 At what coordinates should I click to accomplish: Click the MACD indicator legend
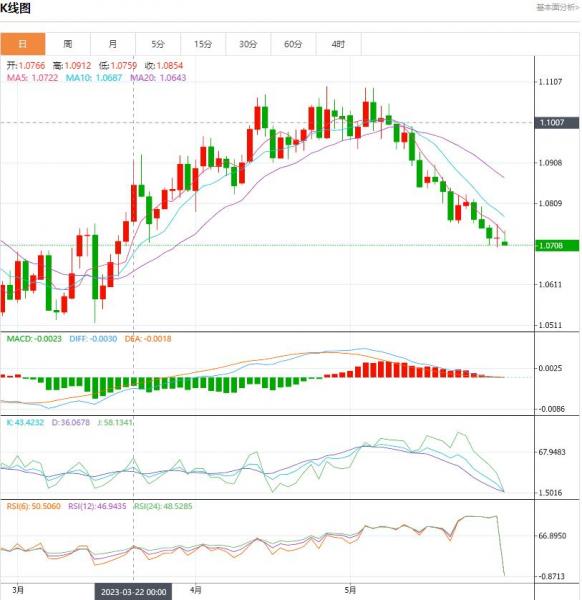34,339
